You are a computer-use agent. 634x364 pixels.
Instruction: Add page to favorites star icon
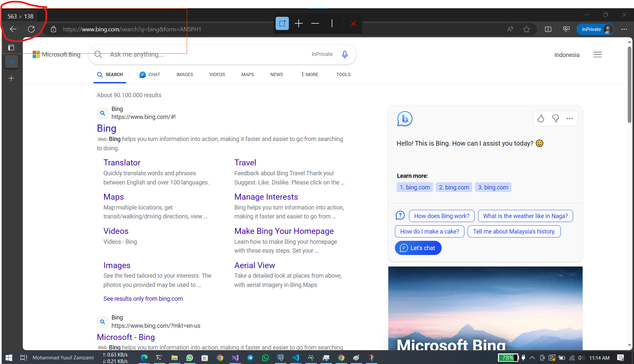[x=527, y=29]
